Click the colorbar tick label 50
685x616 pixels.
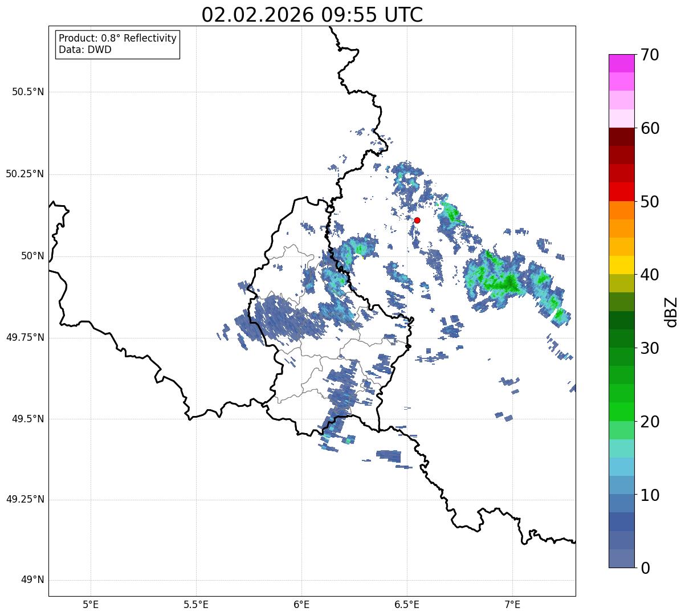point(650,202)
